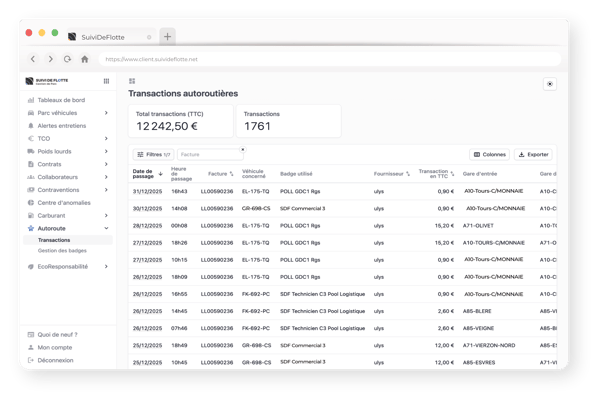Click the Alertes entretiens bell icon
The height and width of the screenshot is (401, 600).
pyautogui.click(x=29, y=126)
